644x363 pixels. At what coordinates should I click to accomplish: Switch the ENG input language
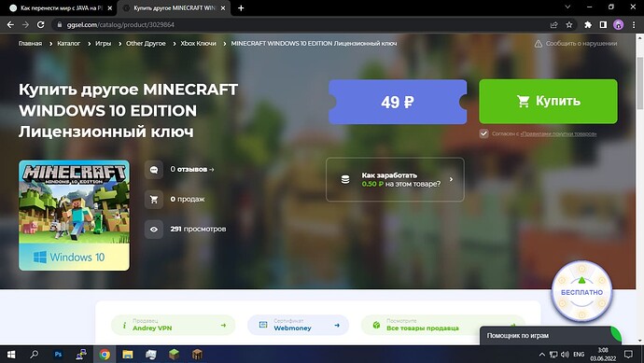(579, 355)
